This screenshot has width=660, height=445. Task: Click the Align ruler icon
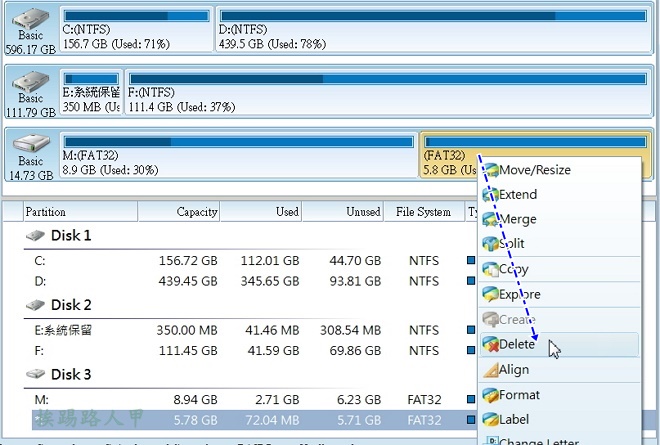point(490,370)
